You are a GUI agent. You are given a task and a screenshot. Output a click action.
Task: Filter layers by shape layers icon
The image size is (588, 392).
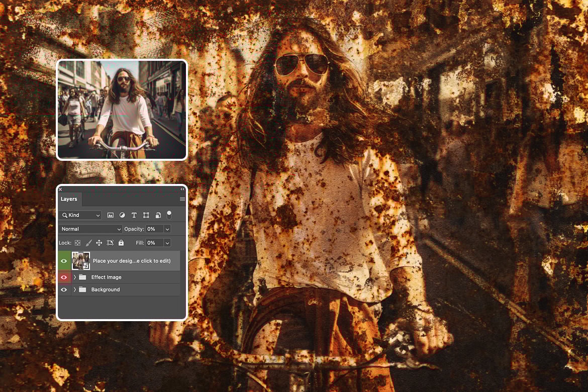pos(146,215)
